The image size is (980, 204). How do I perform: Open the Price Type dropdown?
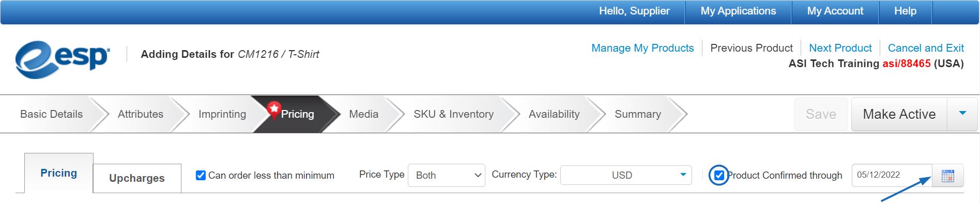click(x=447, y=176)
